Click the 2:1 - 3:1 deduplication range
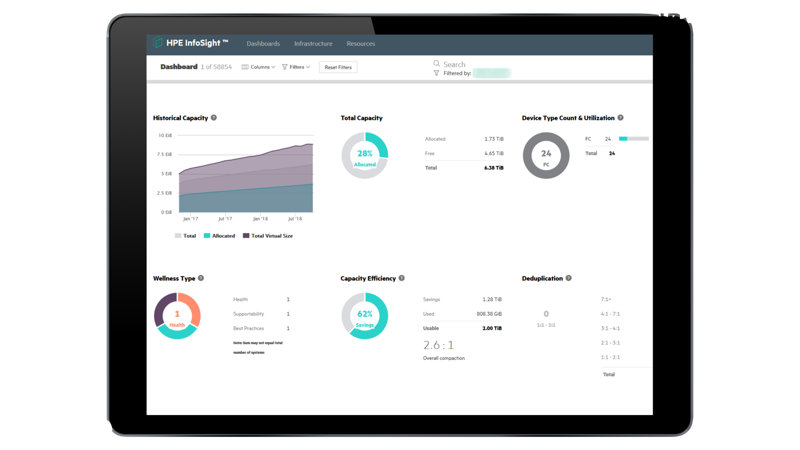800x450 pixels. pyautogui.click(x=610, y=343)
